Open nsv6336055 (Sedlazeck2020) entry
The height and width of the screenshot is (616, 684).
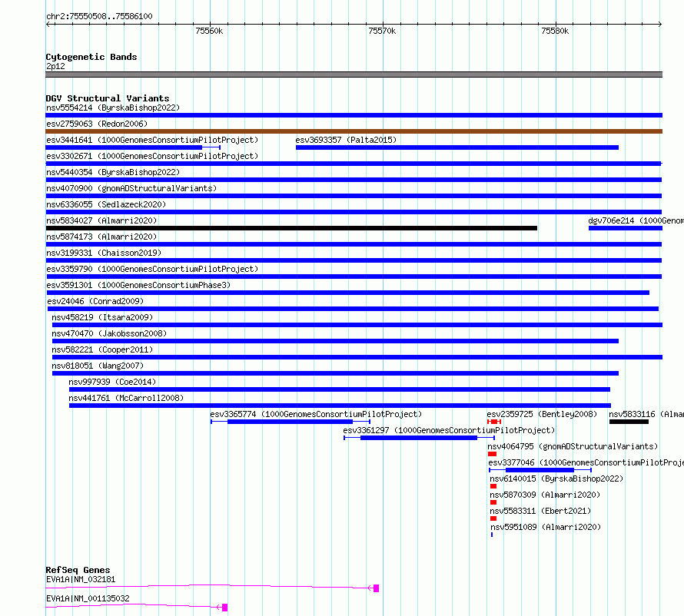pyautogui.click(x=106, y=204)
